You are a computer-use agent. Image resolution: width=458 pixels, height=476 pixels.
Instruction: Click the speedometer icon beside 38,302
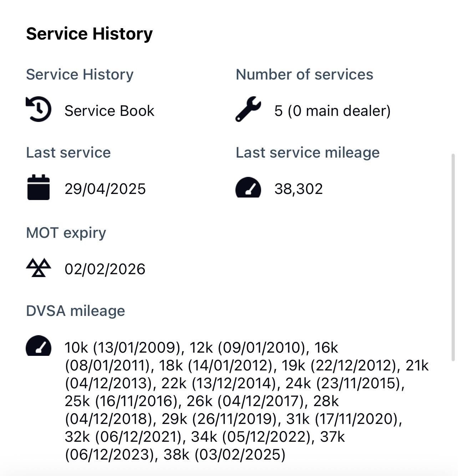248,188
